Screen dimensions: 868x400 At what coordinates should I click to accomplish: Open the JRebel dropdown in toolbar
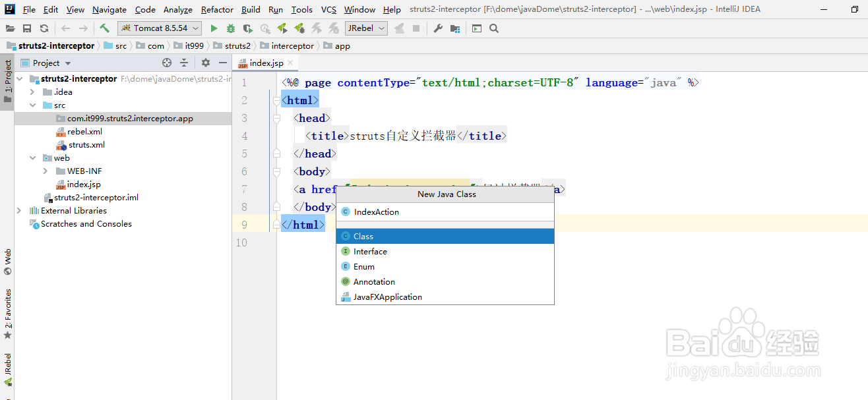[x=366, y=28]
